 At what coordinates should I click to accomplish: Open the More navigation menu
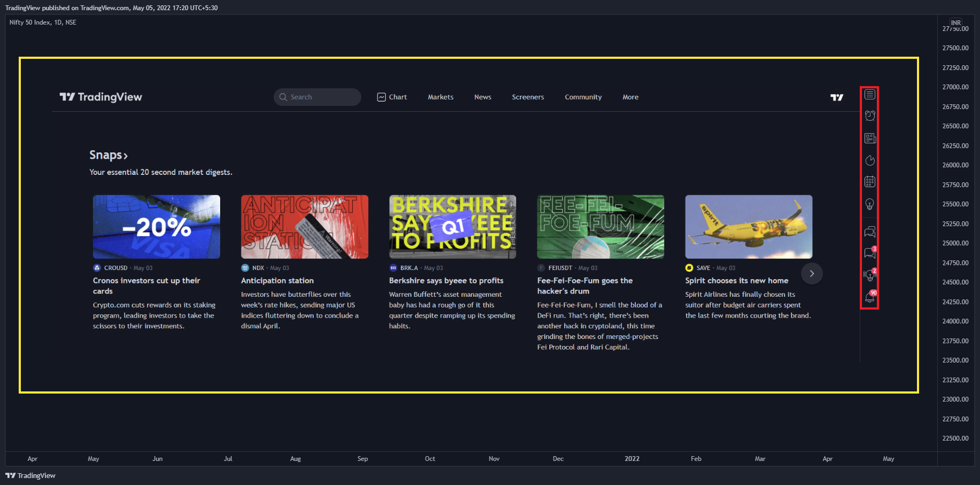click(x=631, y=97)
